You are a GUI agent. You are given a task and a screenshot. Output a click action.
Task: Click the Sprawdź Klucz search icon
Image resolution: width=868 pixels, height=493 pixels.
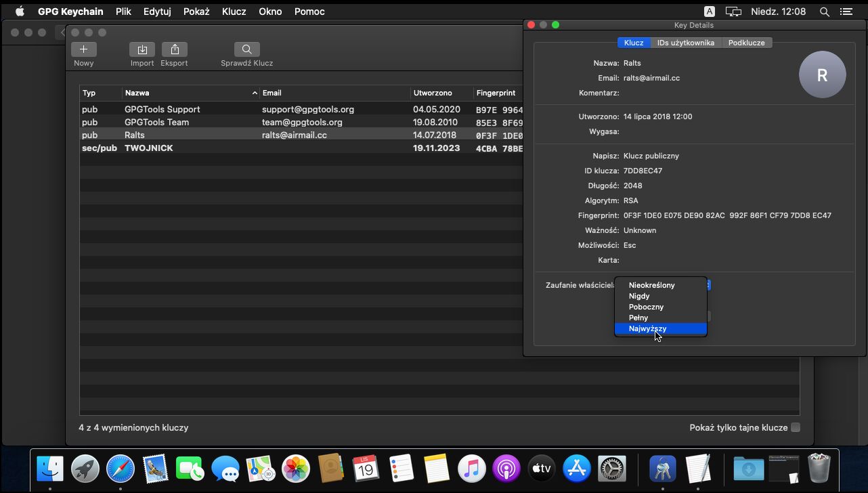[x=246, y=49]
